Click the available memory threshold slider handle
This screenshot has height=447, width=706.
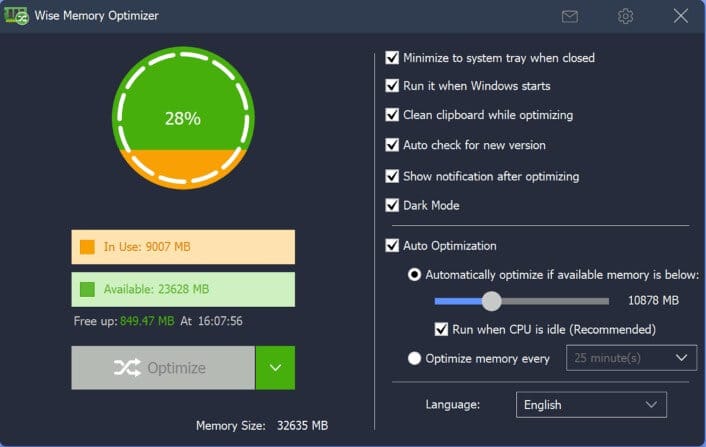point(491,301)
